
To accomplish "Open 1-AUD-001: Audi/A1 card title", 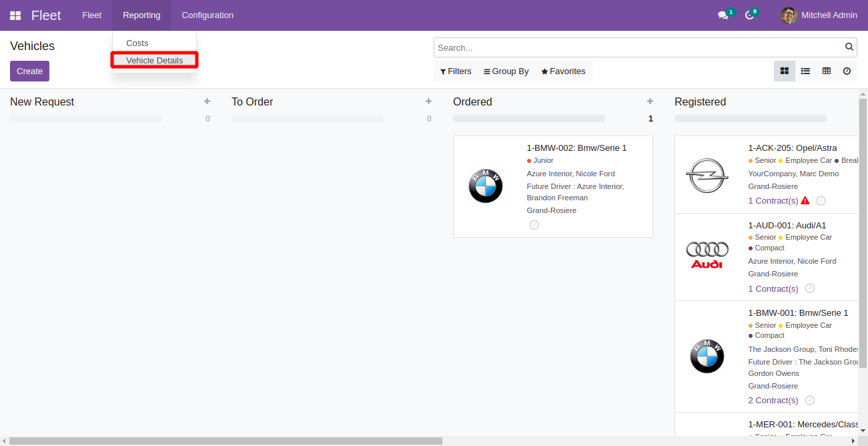I will (x=787, y=225).
